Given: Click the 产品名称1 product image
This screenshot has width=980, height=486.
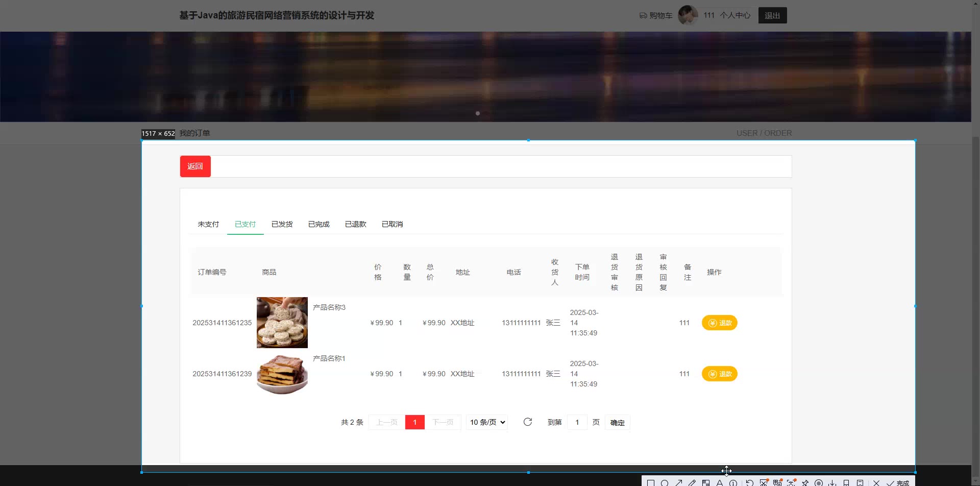Looking at the screenshot, I should [x=282, y=374].
